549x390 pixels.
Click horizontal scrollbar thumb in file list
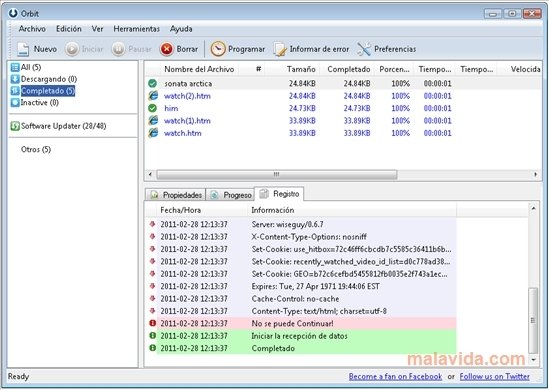(x=277, y=174)
